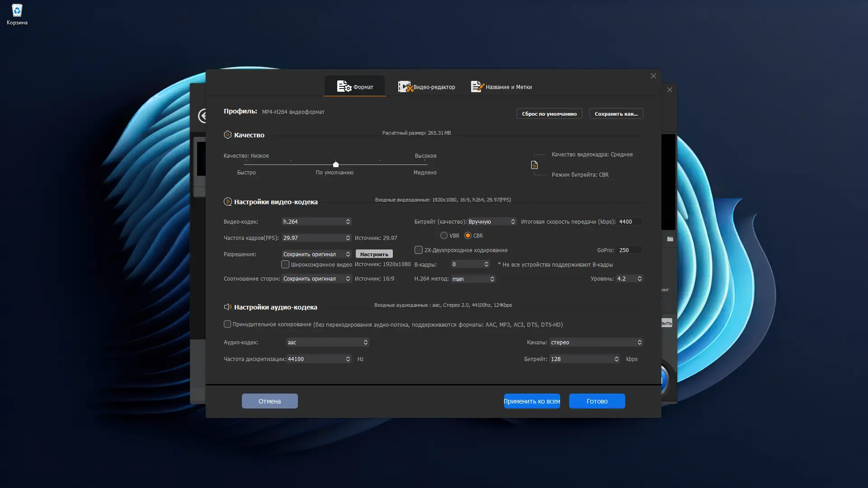Enable forced audio copy checkbox
This screenshot has width=868, height=488.
tap(227, 324)
